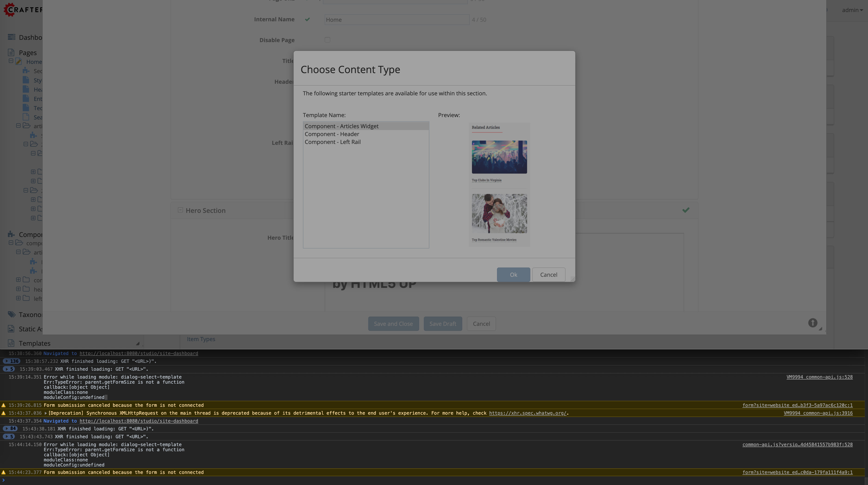Collapse the Home node in Pages tree
The height and width of the screenshot is (485, 868).
coord(11,61)
